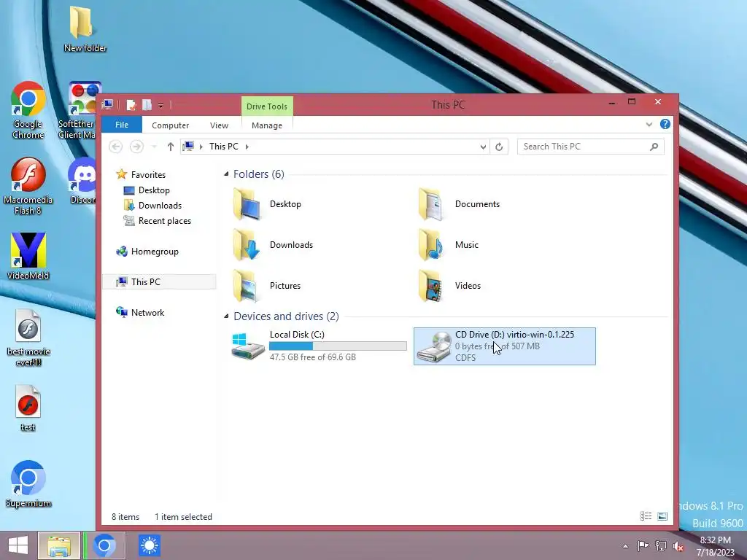Open Action Center flag tray icon
Image resolution: width=747 pixels, height=560 pixels.
(x=643, y=546)
